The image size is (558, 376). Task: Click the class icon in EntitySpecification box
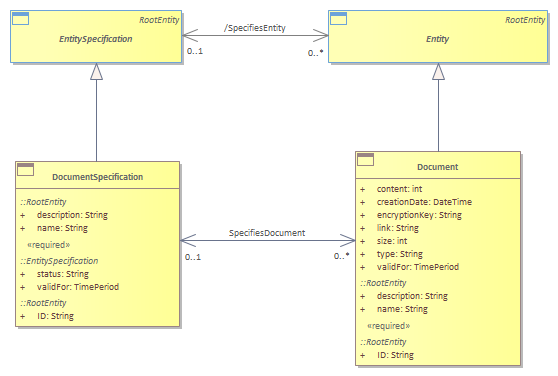pos(20,18)
